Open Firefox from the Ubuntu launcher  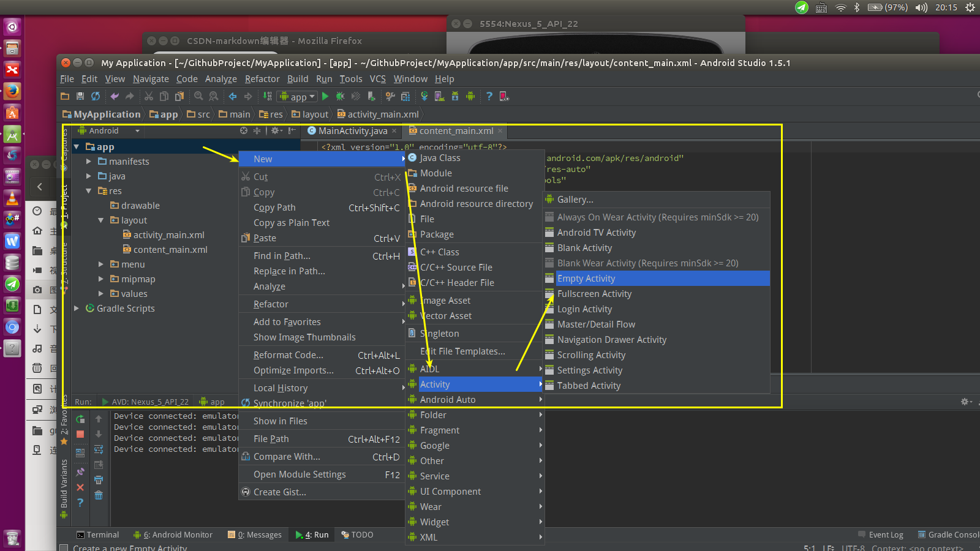click(12, 91)
